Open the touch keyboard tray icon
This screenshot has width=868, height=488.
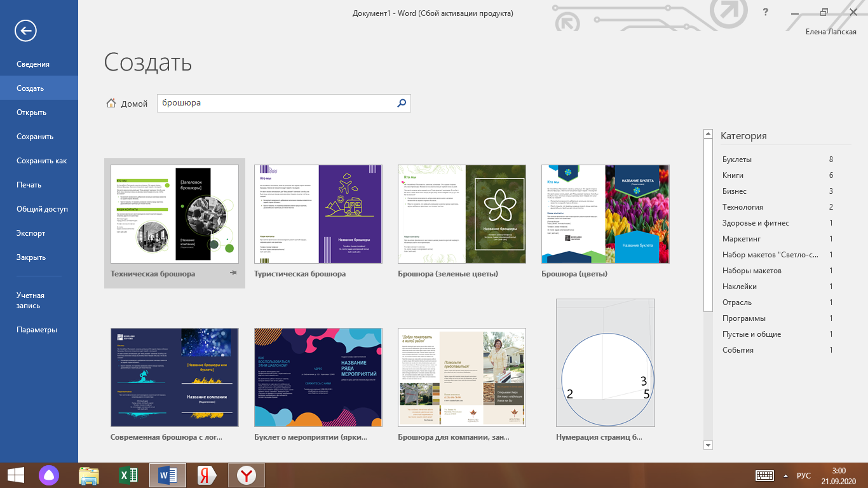click(x=764, y=475)
